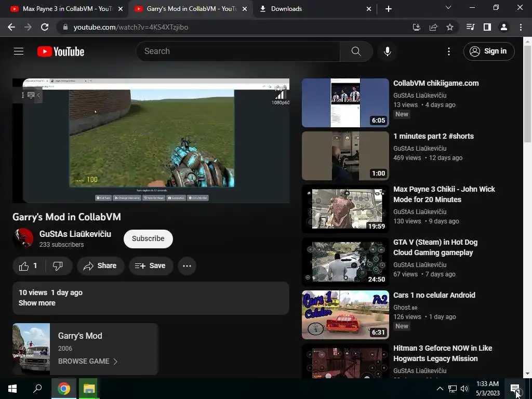Viewport: 532px width, 399px height.
Task: Open CollabVM chikiigame.com video thumbnail
Action: [x=345, y=103]
